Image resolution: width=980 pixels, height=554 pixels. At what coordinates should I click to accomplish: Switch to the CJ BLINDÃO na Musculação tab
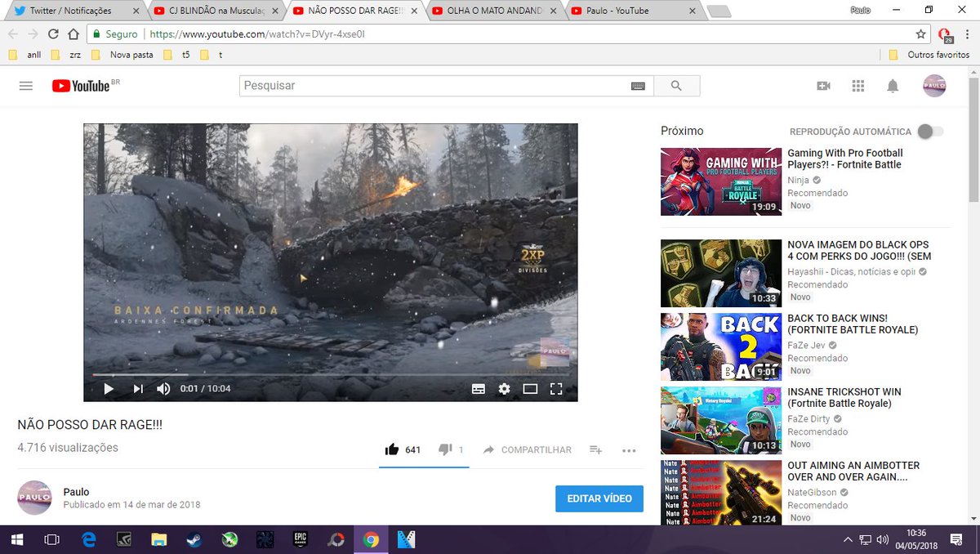(216, 11)
